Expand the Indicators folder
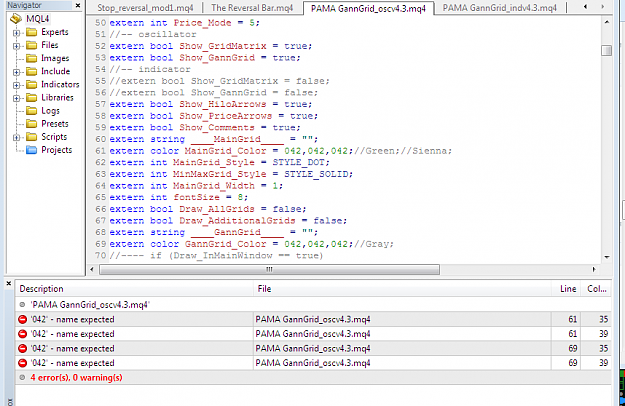 tap(16, 85)
